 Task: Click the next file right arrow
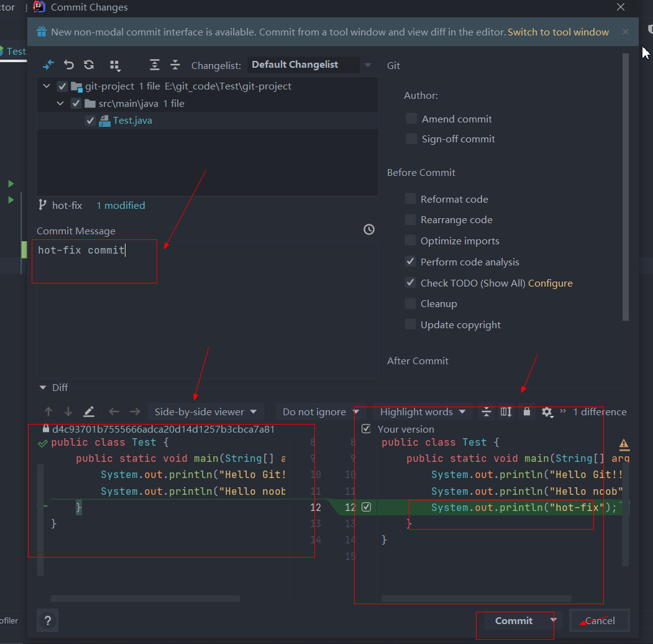[x=135, y=412]
